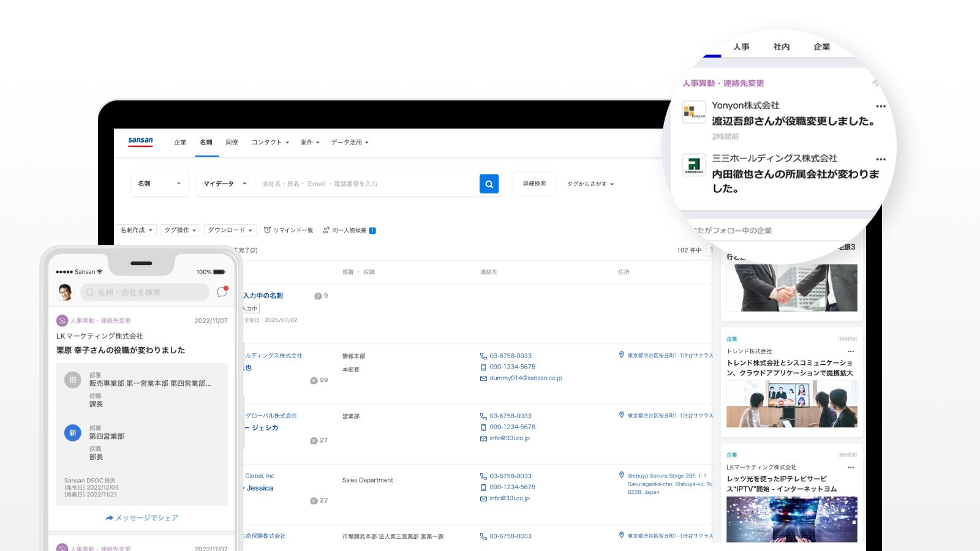The image size is (980, 551).
Task: Open the コンタクト menu dropdown
Action: click(x=270, y=142)
